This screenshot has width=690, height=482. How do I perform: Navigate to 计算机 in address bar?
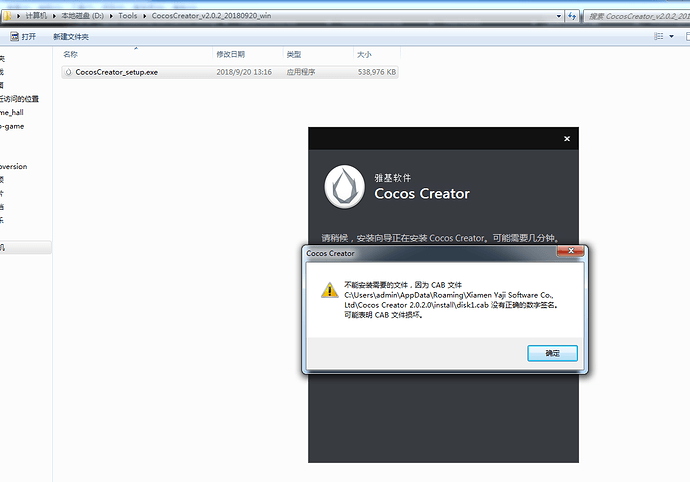tap(36, 16)
